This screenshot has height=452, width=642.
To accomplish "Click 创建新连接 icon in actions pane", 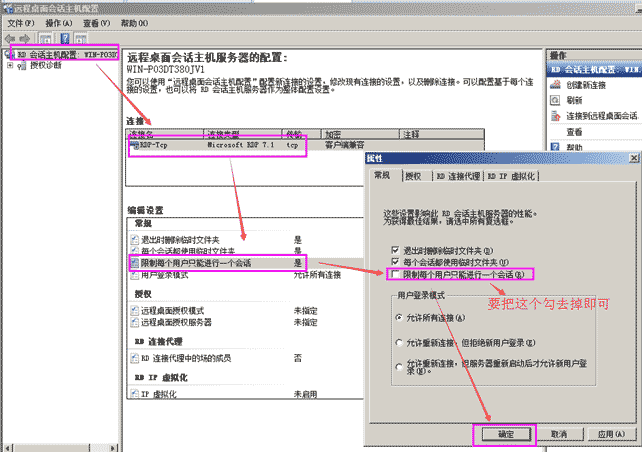I will click(555, 86).
